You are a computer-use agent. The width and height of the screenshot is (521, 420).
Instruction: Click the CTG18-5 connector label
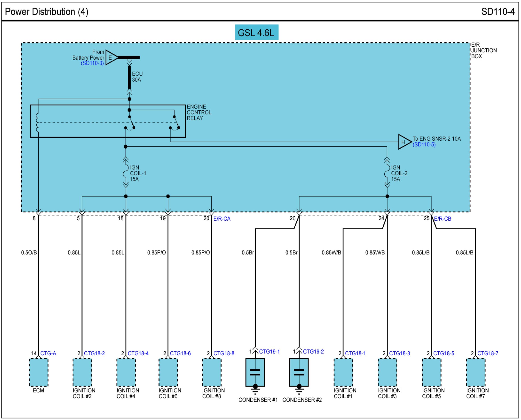[x=444, y=354]
